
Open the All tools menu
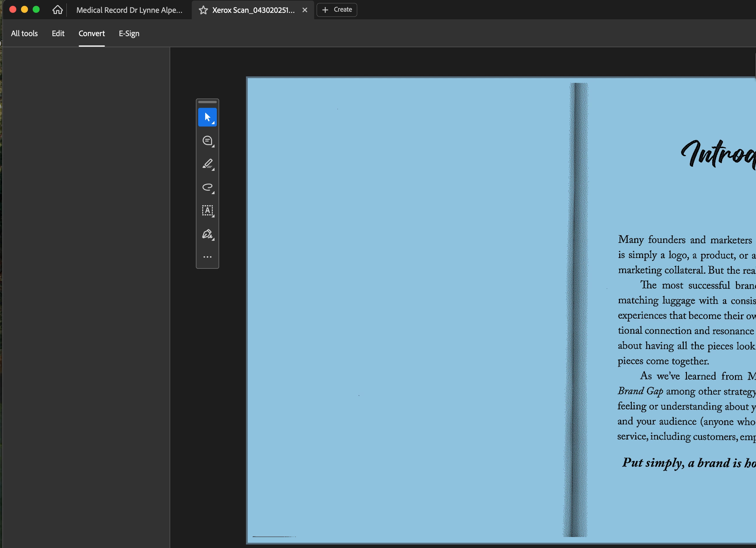[24, 33]
